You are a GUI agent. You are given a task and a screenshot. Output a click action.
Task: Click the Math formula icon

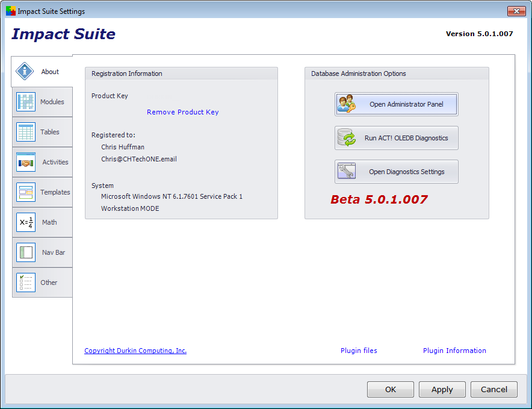(26, 222)
